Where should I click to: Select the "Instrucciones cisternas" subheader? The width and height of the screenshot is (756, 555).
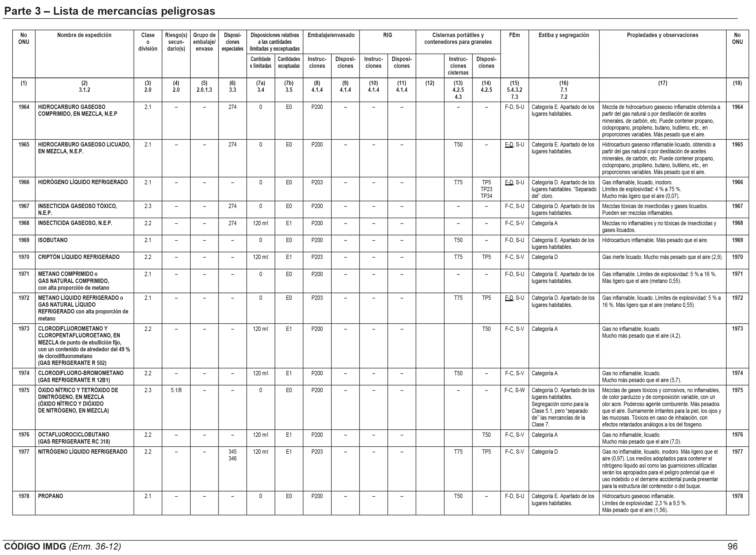[458, 66]
